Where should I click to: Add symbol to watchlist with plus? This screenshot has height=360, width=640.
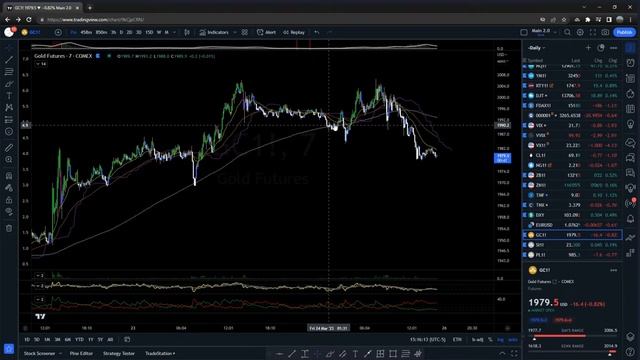[588, 48]
